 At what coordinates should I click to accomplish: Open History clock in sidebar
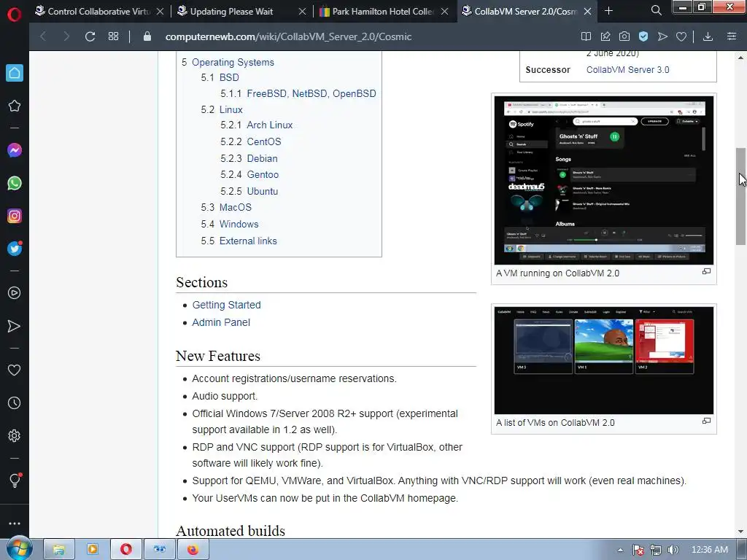(x=15, y=402)
